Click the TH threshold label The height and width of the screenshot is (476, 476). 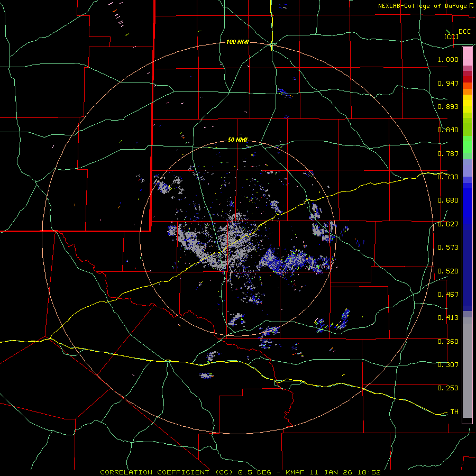coord(454,412)
